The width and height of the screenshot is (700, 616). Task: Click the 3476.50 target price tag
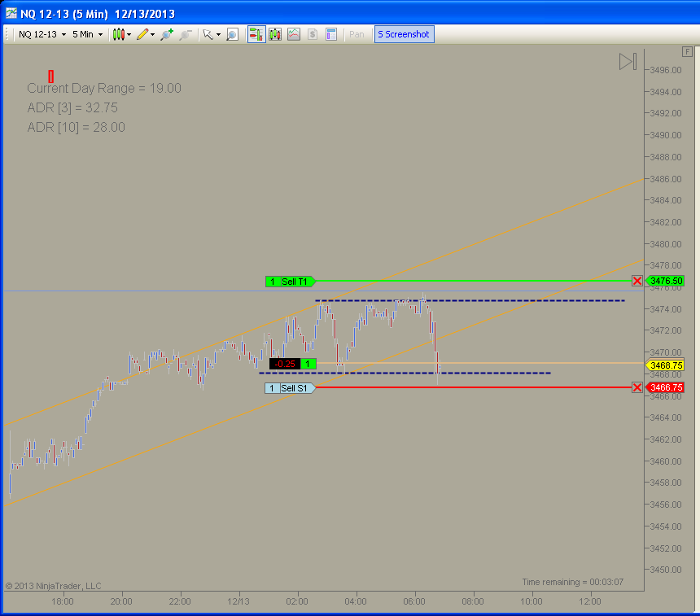click(665, 281)
